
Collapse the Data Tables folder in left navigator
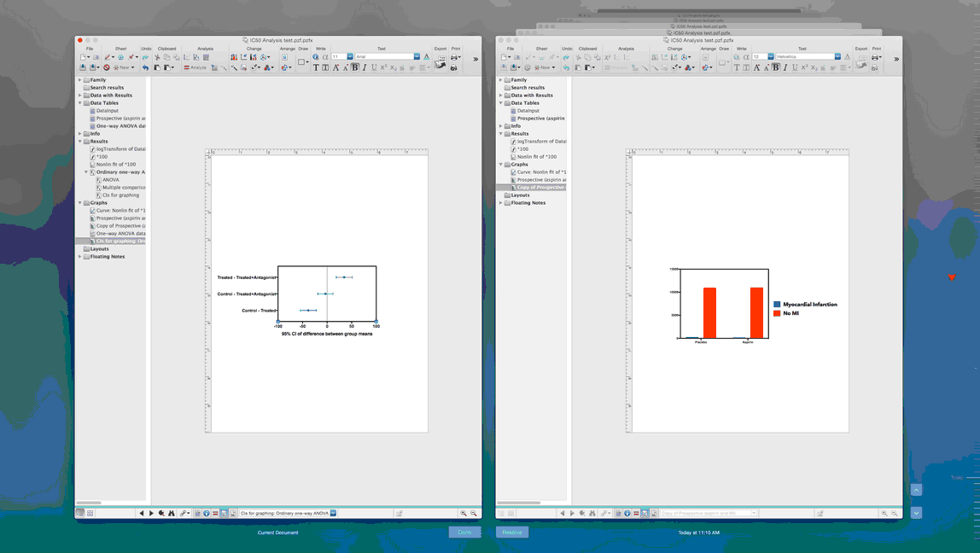[80, 103]
